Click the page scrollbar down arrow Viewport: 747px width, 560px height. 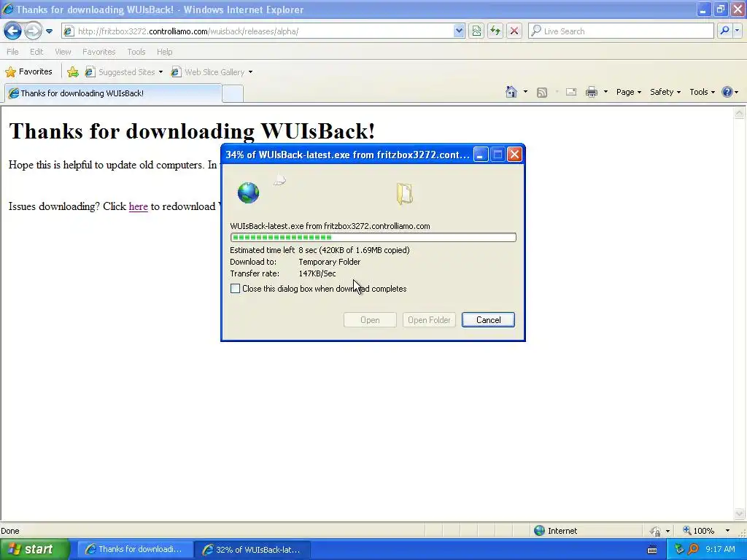(x=740, y=513)
